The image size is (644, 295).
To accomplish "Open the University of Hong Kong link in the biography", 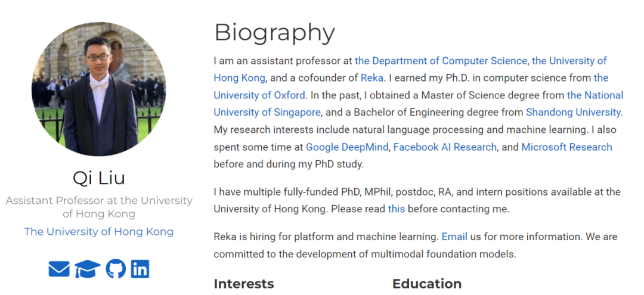I will [x=569, y=61].
